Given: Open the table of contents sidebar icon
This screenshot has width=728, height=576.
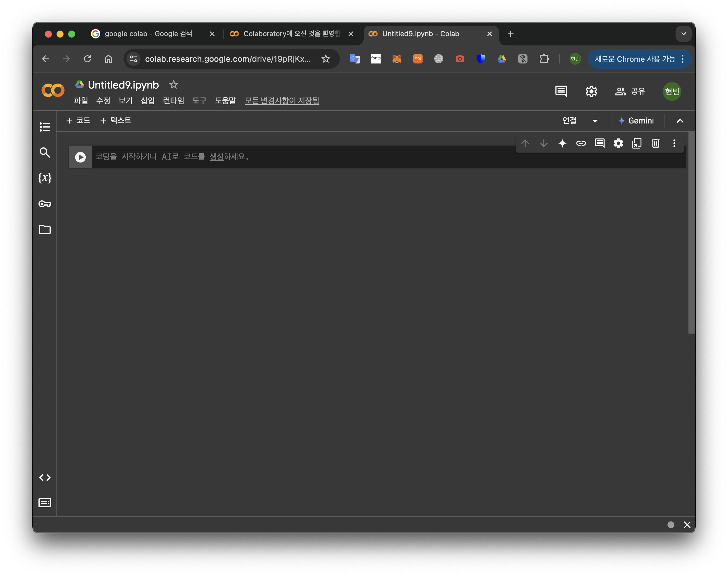Looking at the screenshot, I should (x=45, y=127).
